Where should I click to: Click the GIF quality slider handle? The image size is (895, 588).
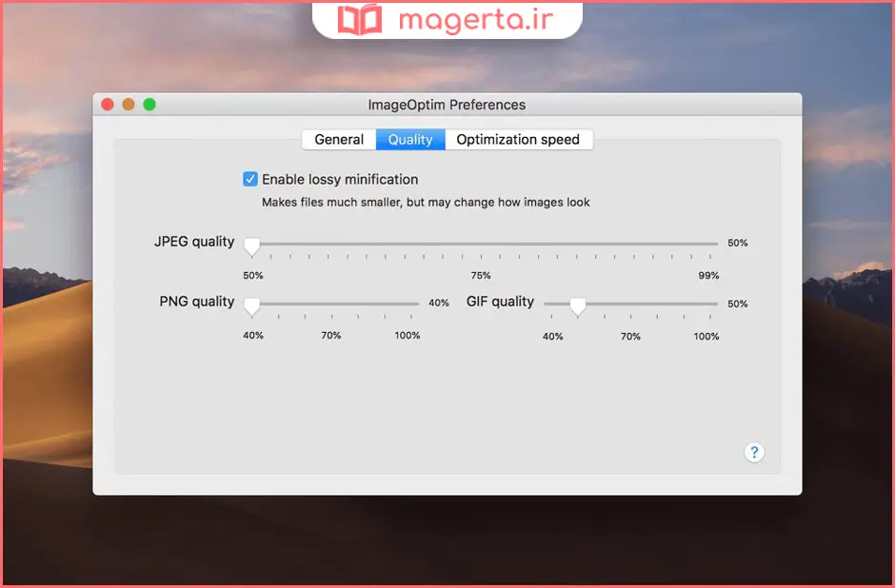tap(578, 306)
